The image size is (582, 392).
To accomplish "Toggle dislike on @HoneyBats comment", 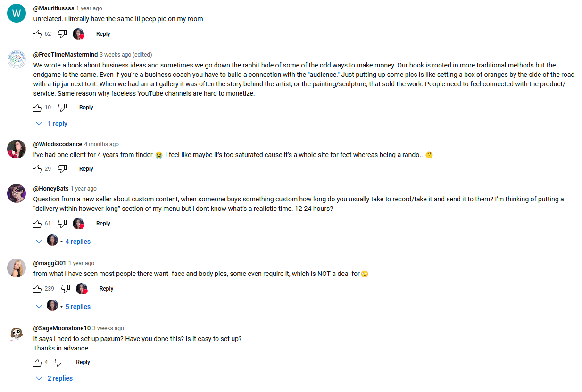I will pyautogui.click(x=62, y=224).
